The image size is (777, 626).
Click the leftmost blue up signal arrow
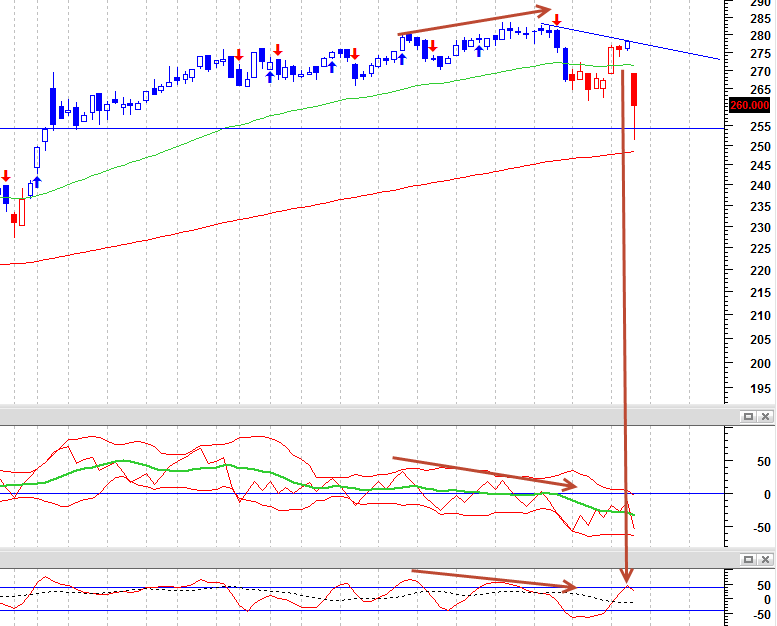click(37, 182)
